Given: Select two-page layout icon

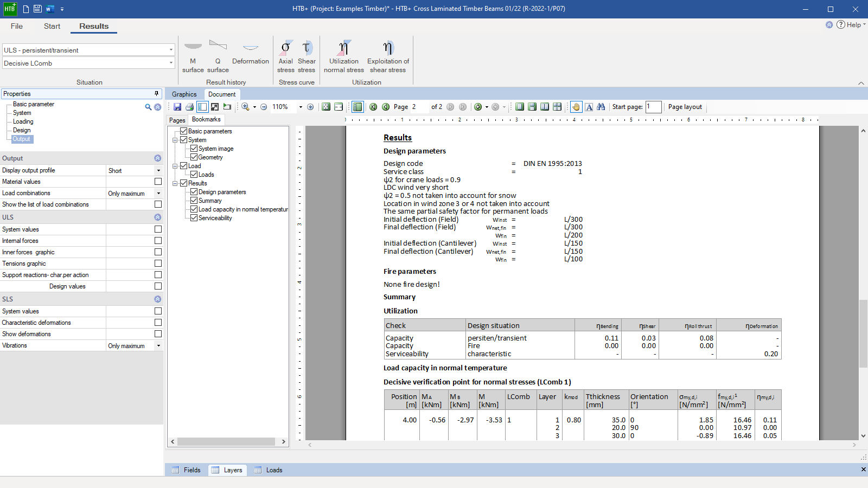Looking at the screenshot, I should 545,107.
